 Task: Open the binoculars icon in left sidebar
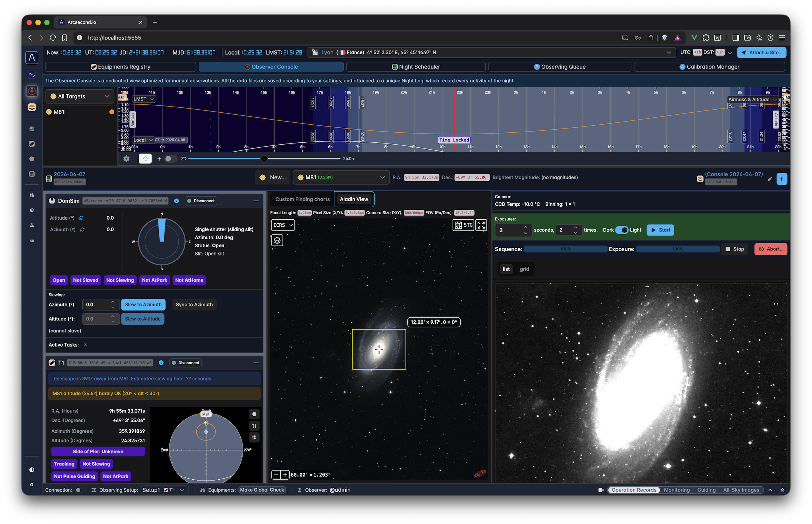(x=32, y=195)
